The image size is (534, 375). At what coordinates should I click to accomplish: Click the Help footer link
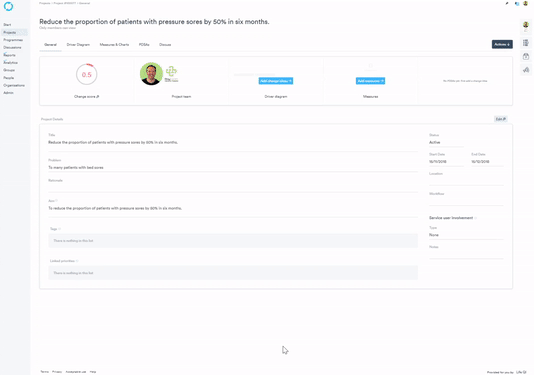[93, 372]
